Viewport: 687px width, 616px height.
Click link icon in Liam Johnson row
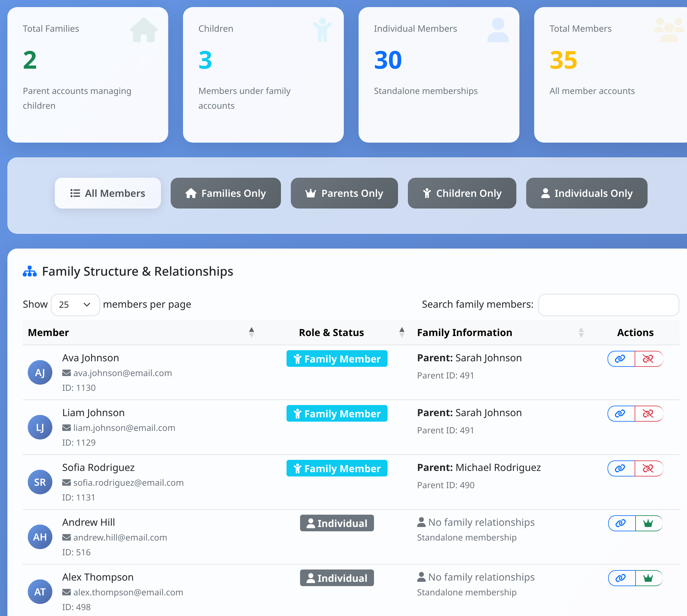[x=621, y=414]
